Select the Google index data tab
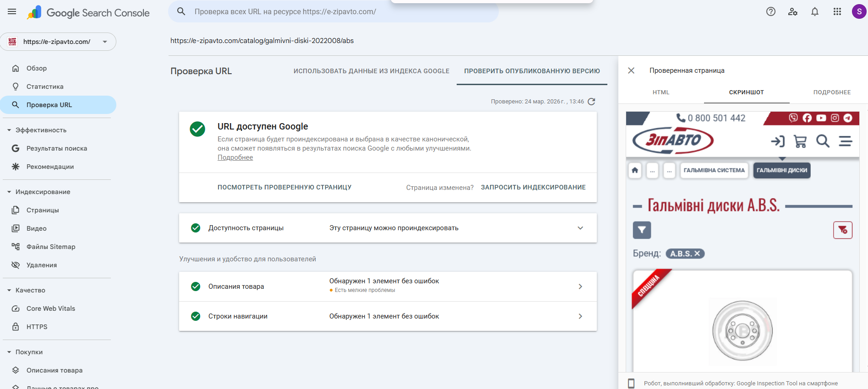Image resolution: width=868 pixels, height=389 pixels. click(x=371, y=71)
